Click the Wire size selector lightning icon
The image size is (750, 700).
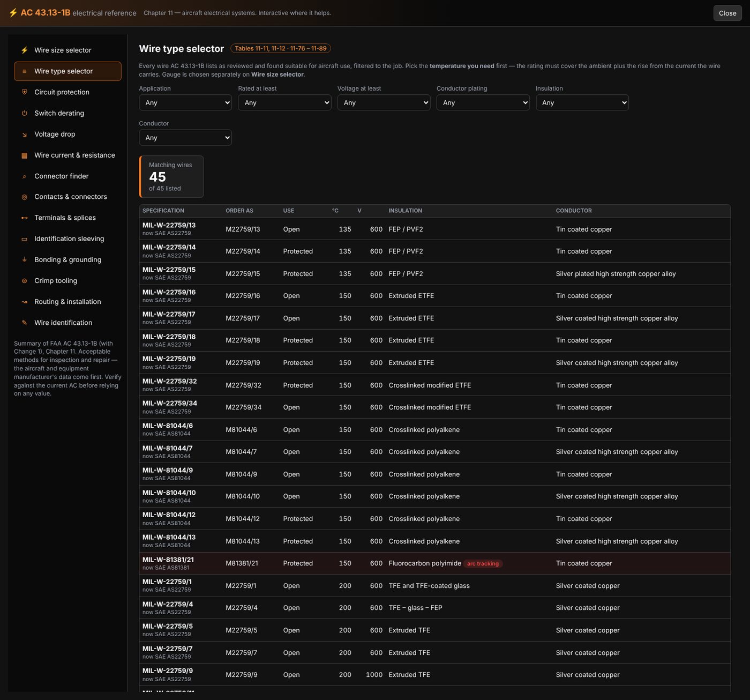[x=24, y=50]
